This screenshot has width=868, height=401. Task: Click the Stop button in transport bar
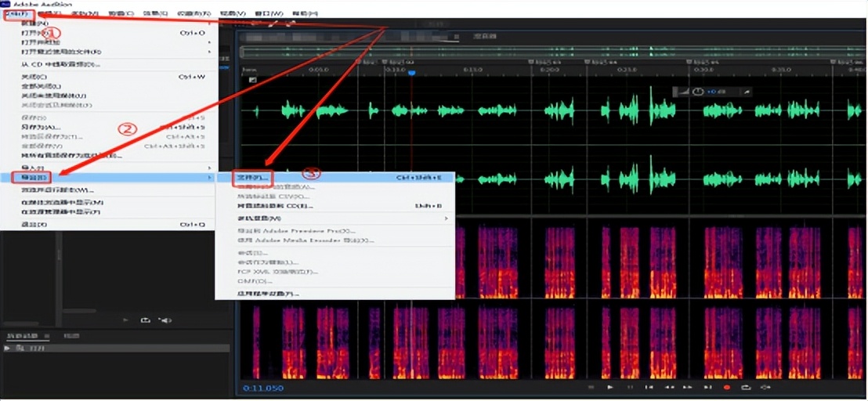(591, 387)
